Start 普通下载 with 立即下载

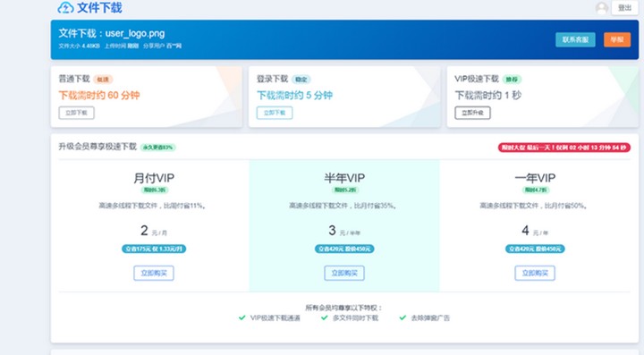(x=76, y=113)
